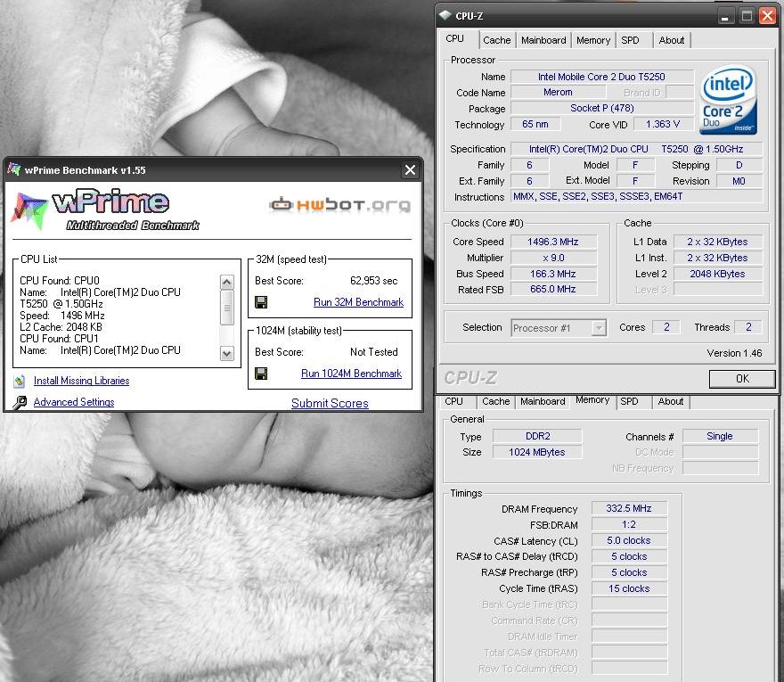Click the 65 nm technology value
The width and height of the screenshot is (784, 682).
(x=535, y=124)
